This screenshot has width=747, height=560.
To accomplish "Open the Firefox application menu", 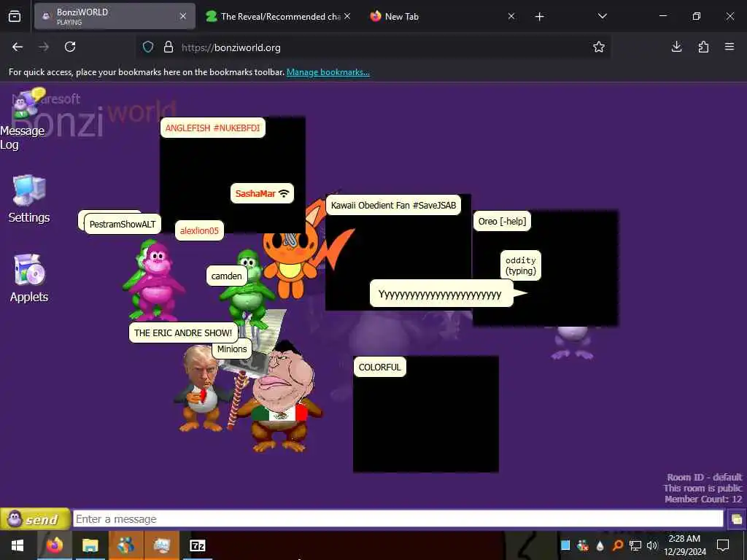I will (729, 47).
